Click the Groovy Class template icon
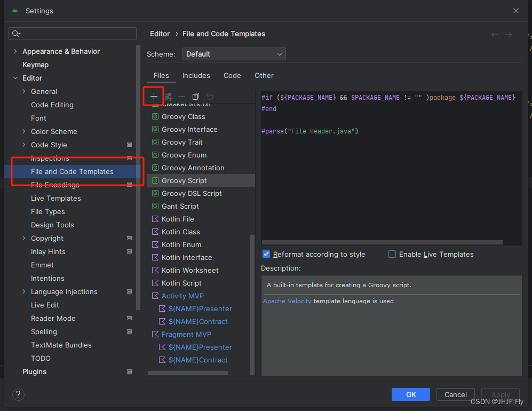This screenshot has width=532, height=411. point(155,116)
